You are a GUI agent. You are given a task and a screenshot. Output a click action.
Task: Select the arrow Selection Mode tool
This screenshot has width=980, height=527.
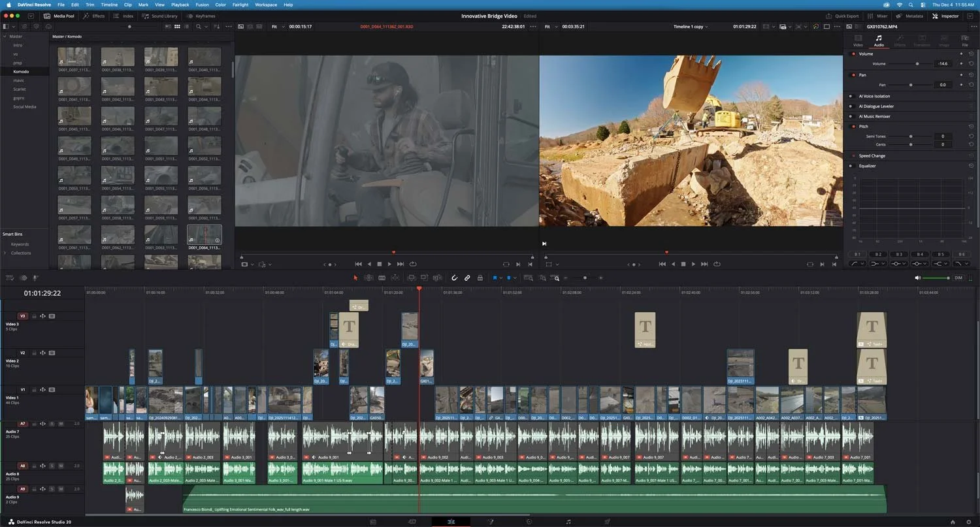(356, 278)
